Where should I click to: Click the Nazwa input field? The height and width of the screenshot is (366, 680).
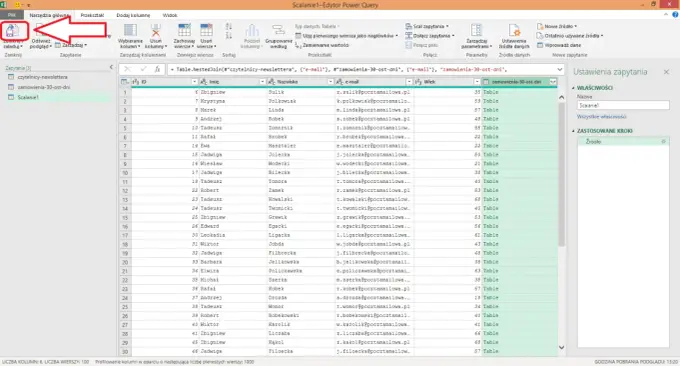(x=623, y=105)
